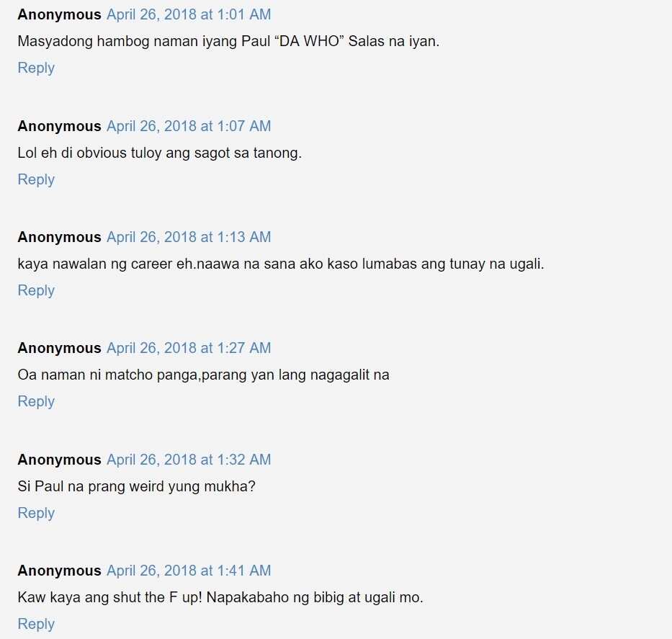Click Reply under the 1:01 AM comment
This screenshot has width=672, height=639.
(x=36, y=68)
